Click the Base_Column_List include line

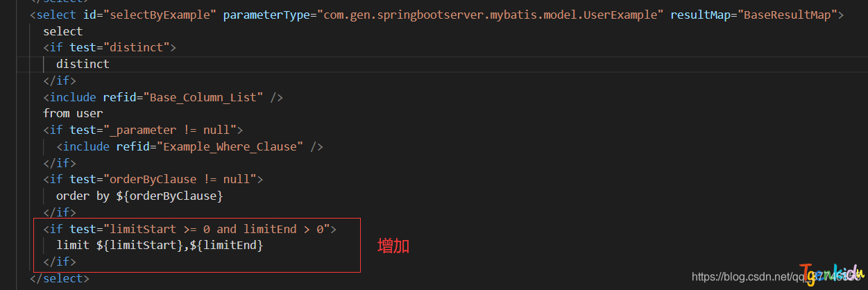click(163, 97)
